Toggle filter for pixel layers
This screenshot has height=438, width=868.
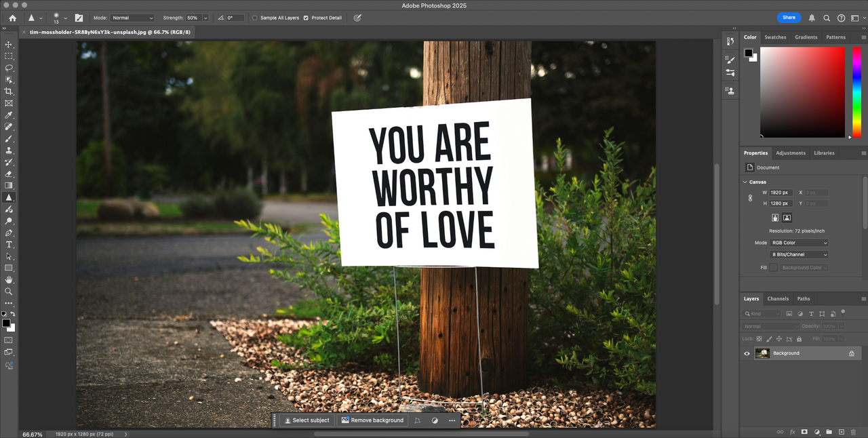point(789,314)
